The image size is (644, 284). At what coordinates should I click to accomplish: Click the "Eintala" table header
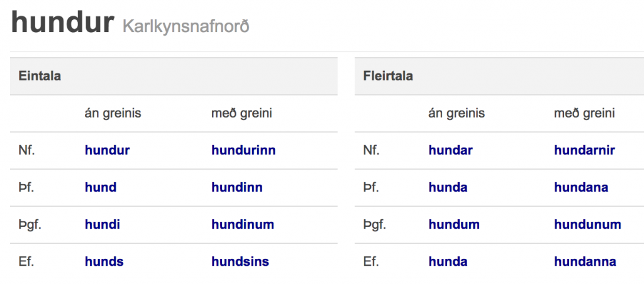tap(40, 77)
